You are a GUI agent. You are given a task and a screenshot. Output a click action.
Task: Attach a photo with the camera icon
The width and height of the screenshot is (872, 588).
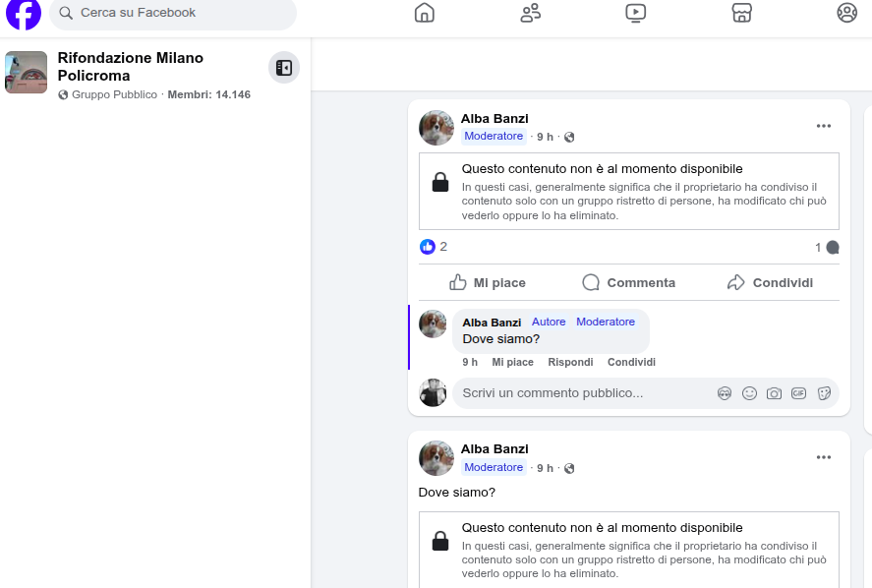click(774, 393)
